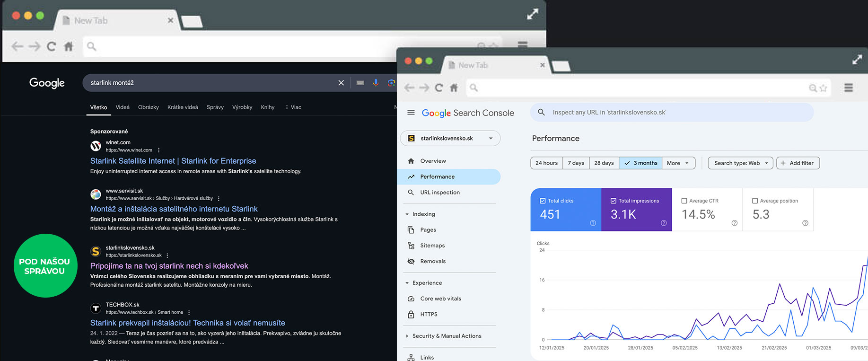
Task: Enable the Average CTR checkbox
Action: pos(684,201)
